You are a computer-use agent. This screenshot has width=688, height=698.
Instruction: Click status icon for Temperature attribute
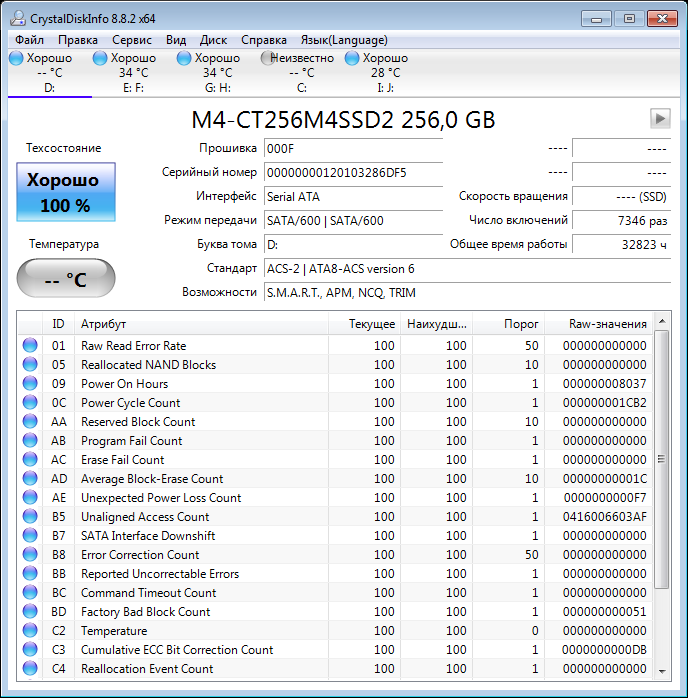30,630
